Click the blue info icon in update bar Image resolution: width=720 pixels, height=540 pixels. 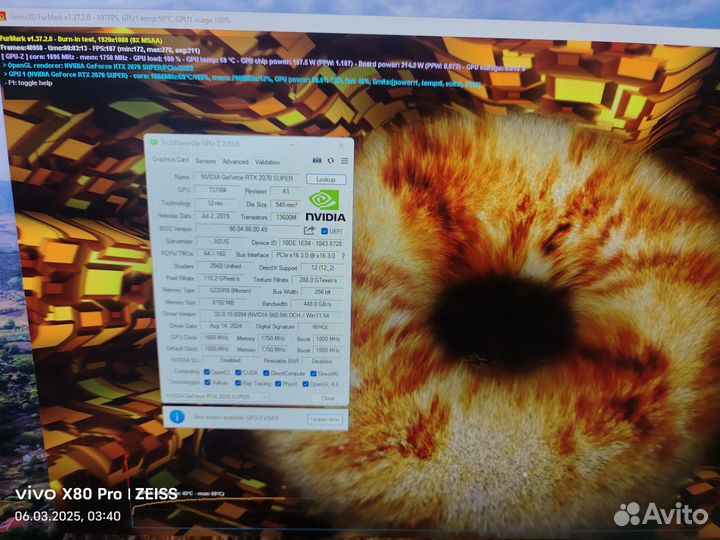coord(177,416)
